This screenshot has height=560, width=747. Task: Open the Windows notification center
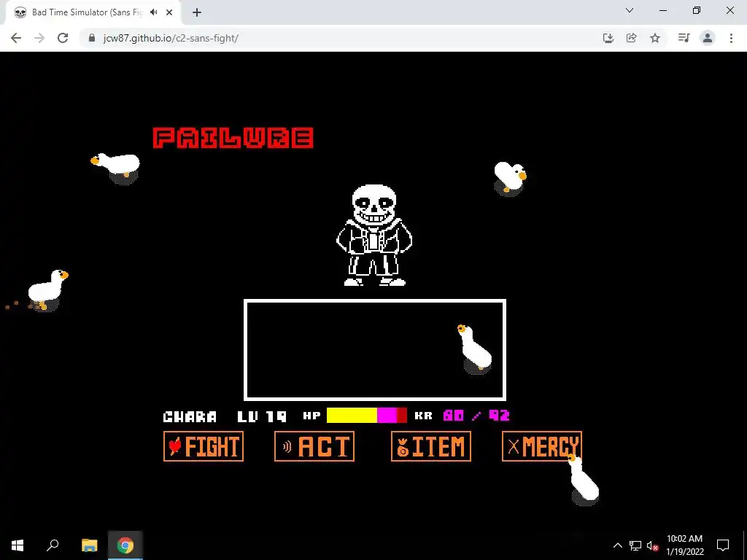pos(723,545)
